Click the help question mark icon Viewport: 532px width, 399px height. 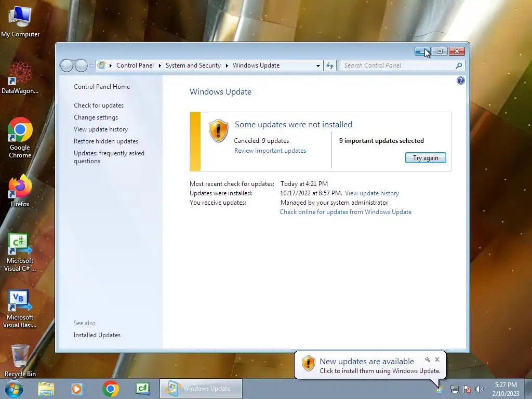pyautogui.click(x=460, y=81)
